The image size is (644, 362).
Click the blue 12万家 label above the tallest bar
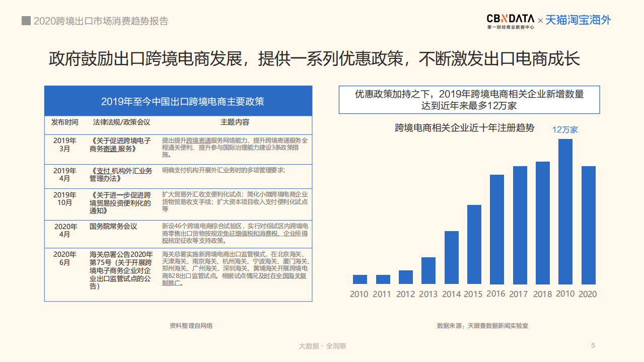pos(566,129)
